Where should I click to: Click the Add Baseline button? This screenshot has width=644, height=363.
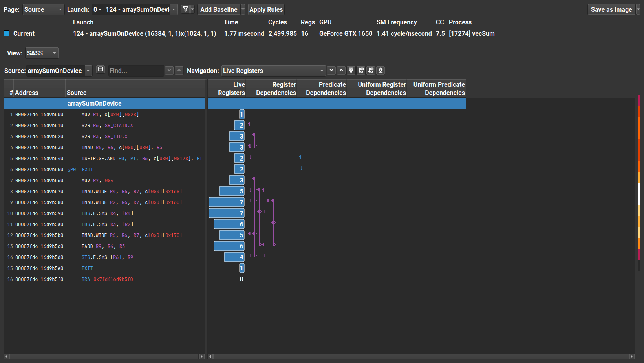pos(219,9)
